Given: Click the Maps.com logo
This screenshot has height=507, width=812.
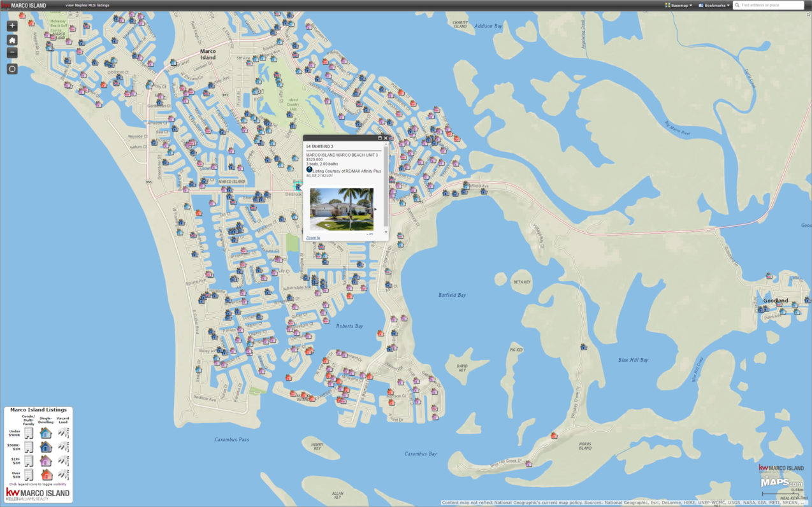Looking at the screenshot, I should coord(781,483).
